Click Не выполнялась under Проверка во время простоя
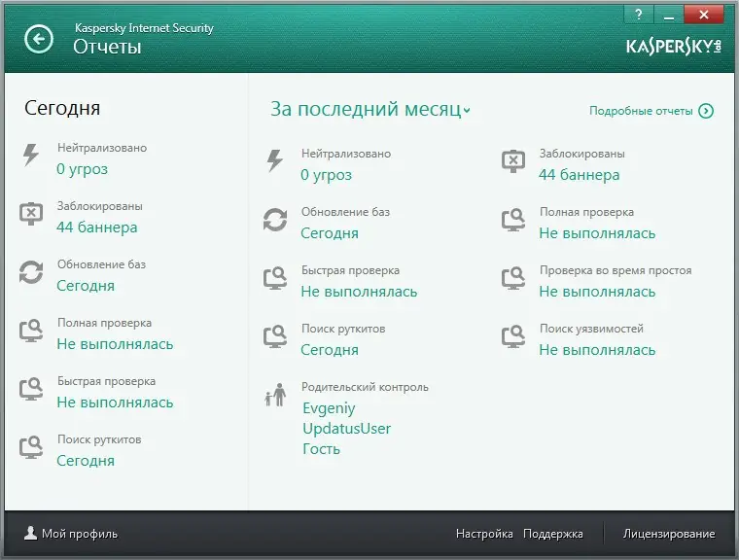This screenshot has width=739, height=560. [597, 292]
